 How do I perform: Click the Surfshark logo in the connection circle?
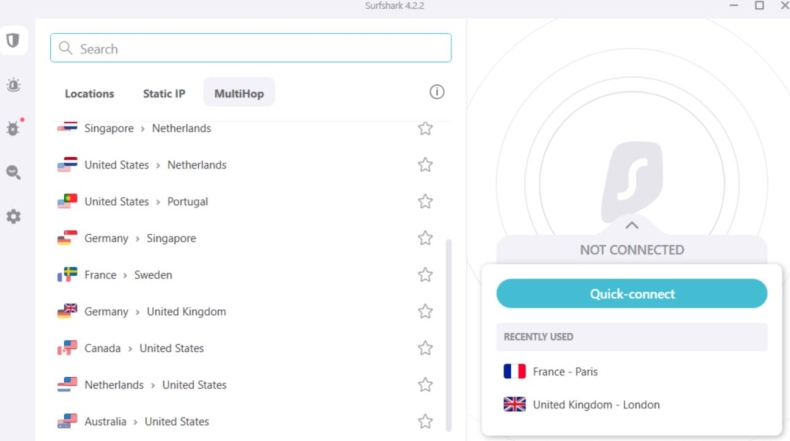click(631, 181)
